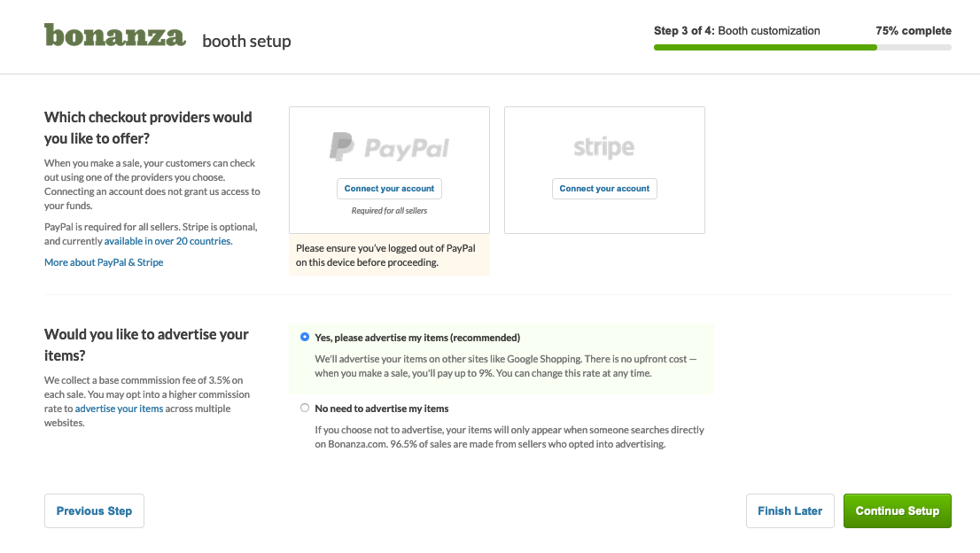Click the 'booth setup' header text
Image resolution: width=980 pixels, height=553 pixels.
pos(247,42)
